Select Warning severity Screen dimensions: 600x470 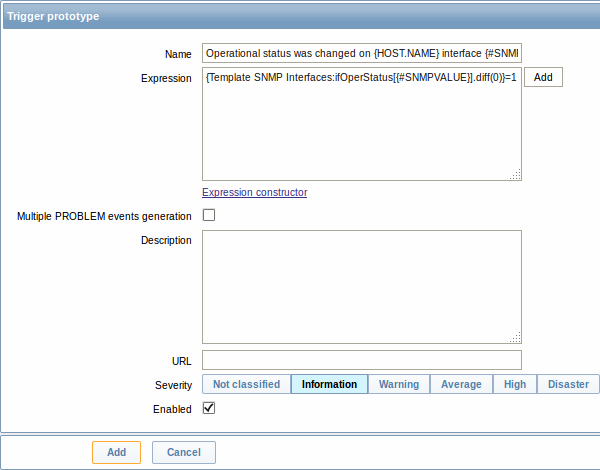click(x=399, y=384)
